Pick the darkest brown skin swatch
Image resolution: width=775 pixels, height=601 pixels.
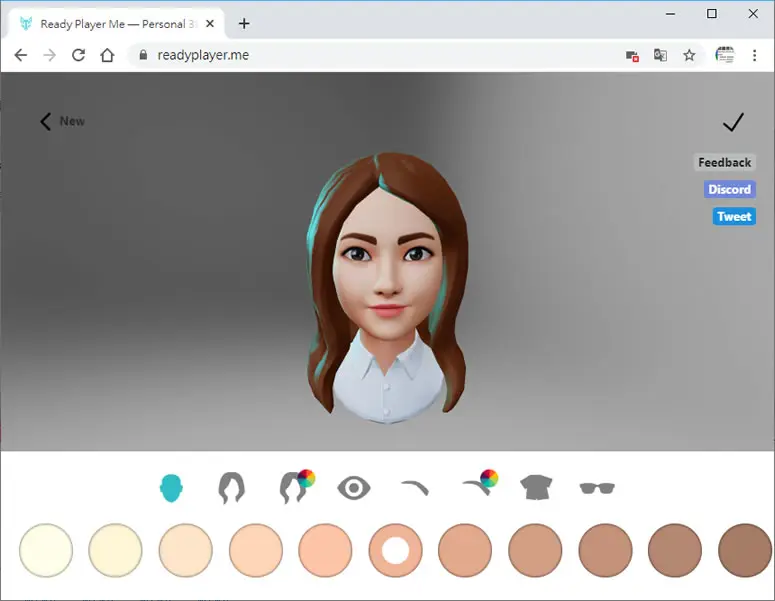(x=745, y=550)
